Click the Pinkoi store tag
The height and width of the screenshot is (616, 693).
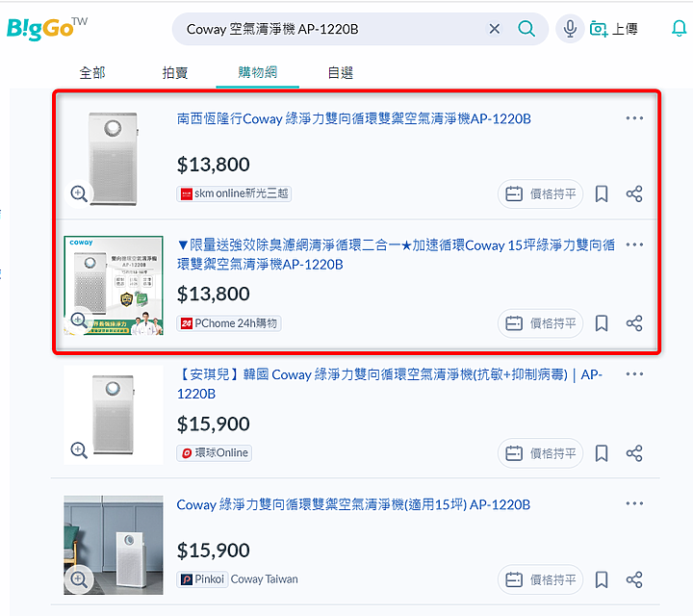[202, 578]
